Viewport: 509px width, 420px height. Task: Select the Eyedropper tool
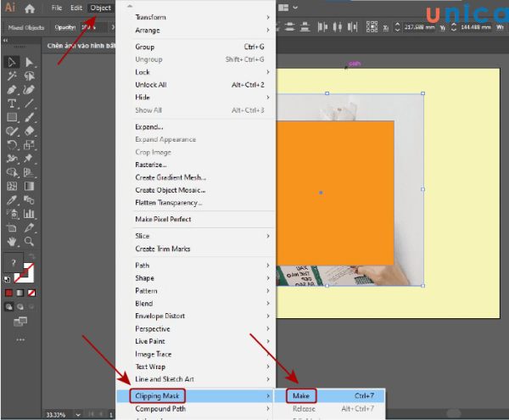(x=12, y=200)
